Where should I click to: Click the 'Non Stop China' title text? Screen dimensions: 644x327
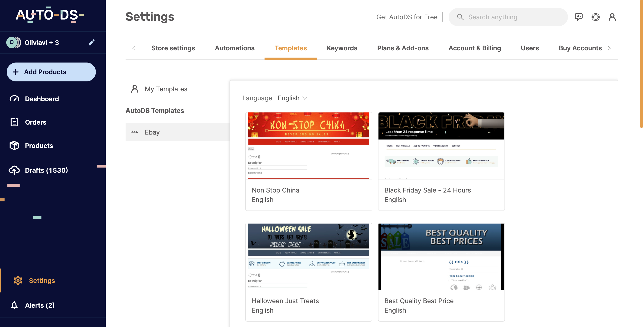[275, 190]
